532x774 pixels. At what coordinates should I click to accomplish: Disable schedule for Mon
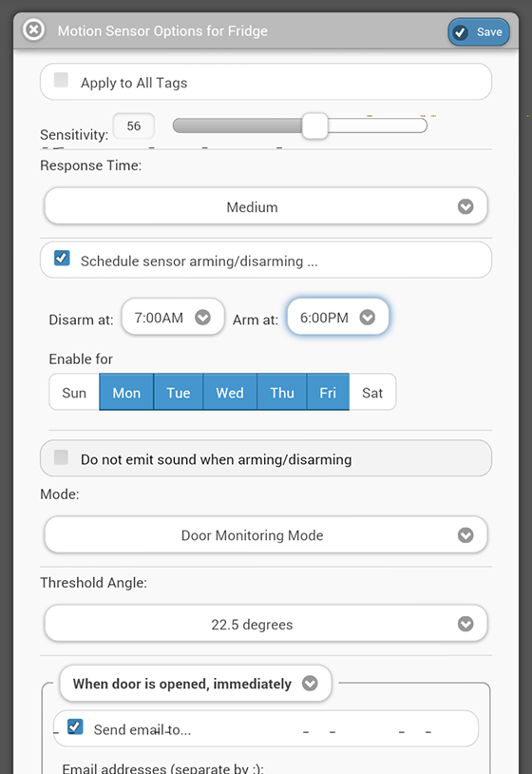(x=126, y=393)
